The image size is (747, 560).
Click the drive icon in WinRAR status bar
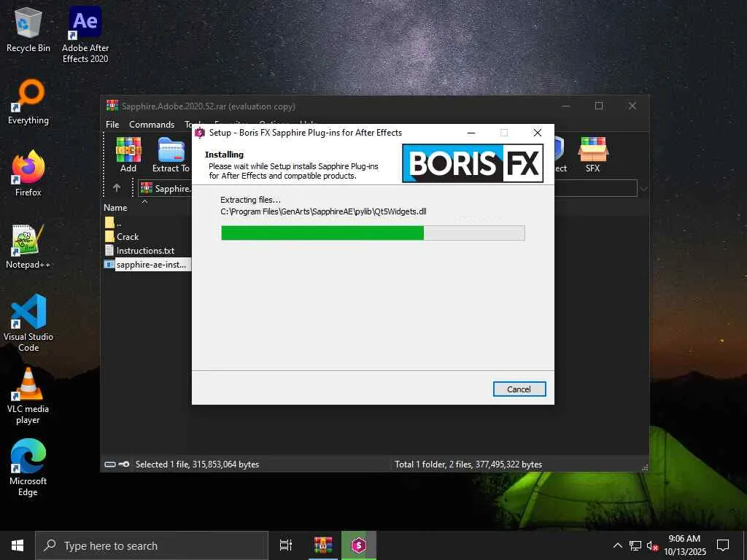(x=109, y=464)
